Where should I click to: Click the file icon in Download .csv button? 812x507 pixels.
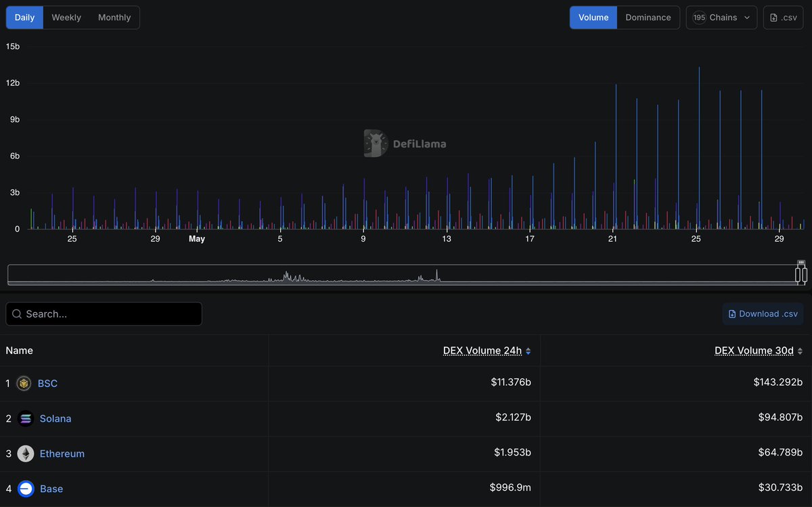tap(732, 314)
